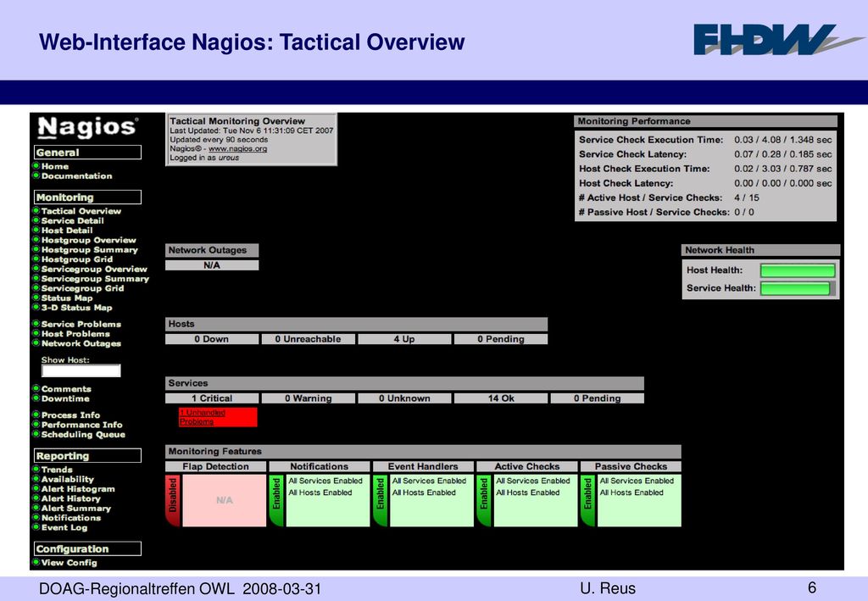868x601 pixels.
Task: View Network Outages in sidebar
Action: tap(81, 343)
